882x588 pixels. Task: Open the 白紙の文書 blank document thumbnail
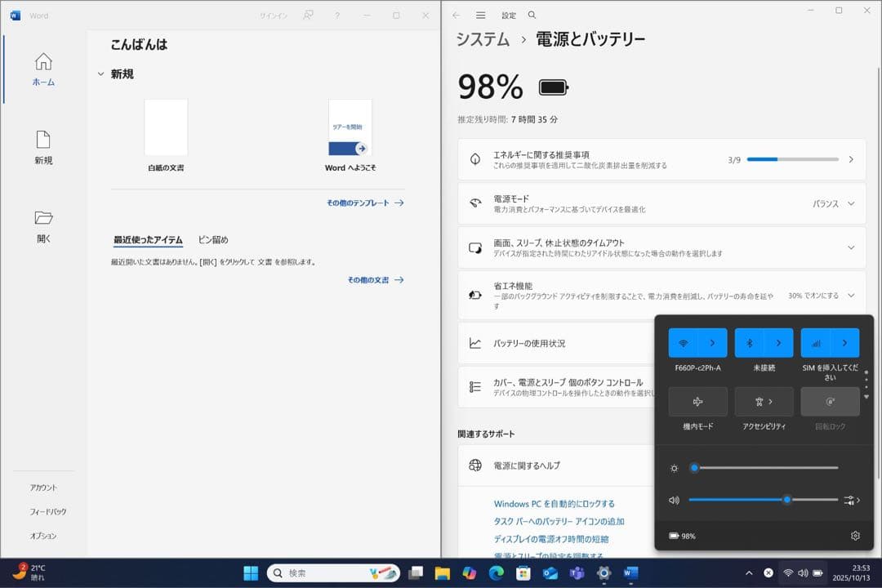(166, 127)
